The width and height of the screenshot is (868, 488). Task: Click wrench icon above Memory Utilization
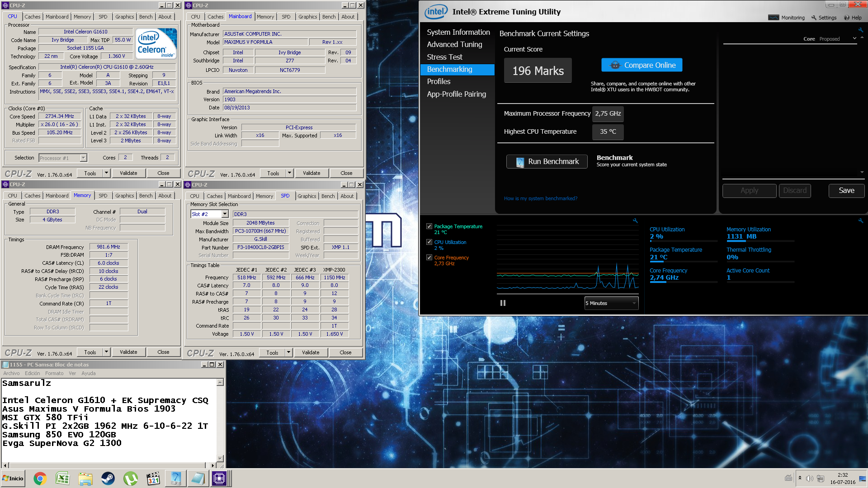tap(861, 221)
